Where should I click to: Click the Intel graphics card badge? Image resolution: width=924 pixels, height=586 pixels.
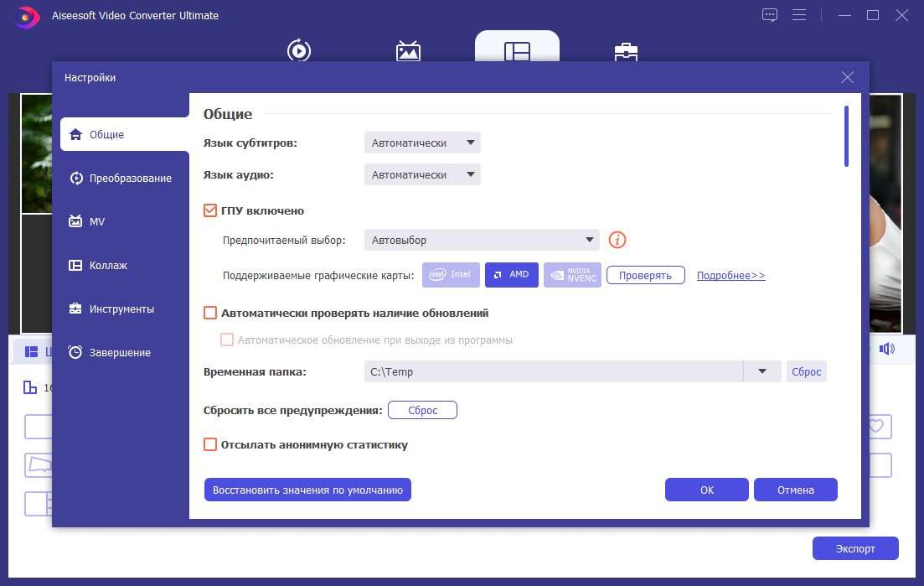[452, 275]
